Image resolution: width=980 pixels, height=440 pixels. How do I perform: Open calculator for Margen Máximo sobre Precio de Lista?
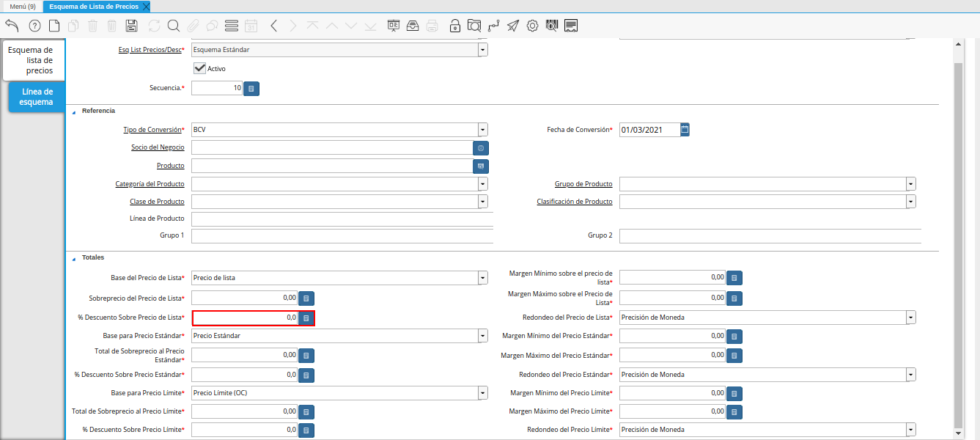tap(734, 298)
